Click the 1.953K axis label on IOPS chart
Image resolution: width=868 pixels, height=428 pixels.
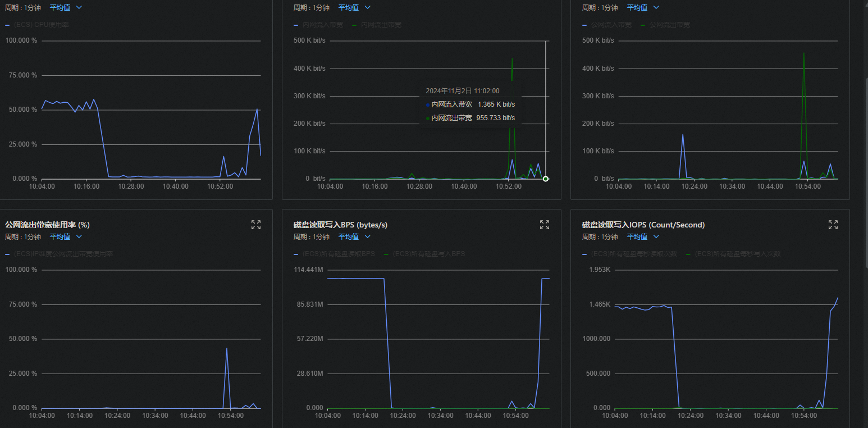(x=600, y=270)
